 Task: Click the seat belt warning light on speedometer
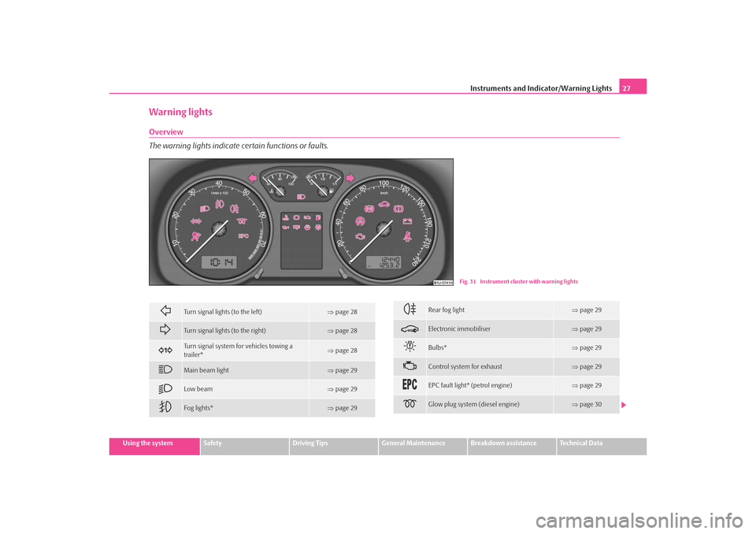coord(408,236)
